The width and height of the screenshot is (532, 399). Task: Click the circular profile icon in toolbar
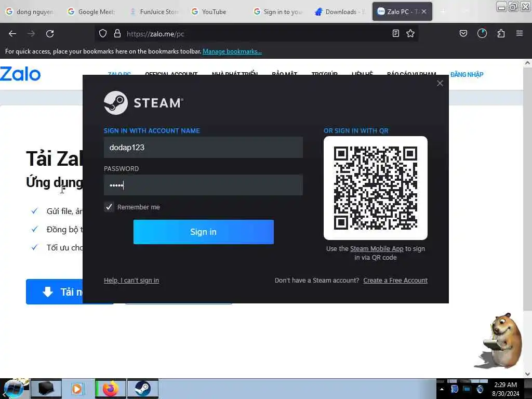[x=482, y=33]
